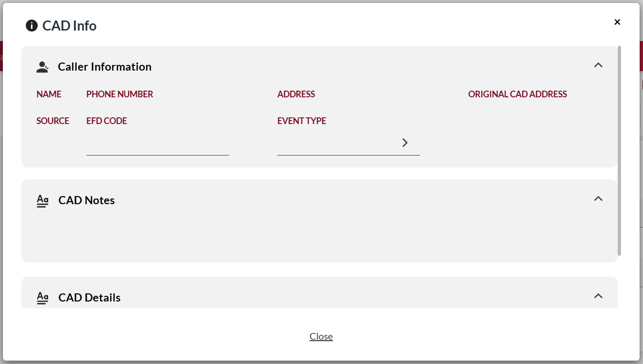Screen dimensions: 643x364
Task: Collapse the CAD Details section
Action: (x=598, y=296)
